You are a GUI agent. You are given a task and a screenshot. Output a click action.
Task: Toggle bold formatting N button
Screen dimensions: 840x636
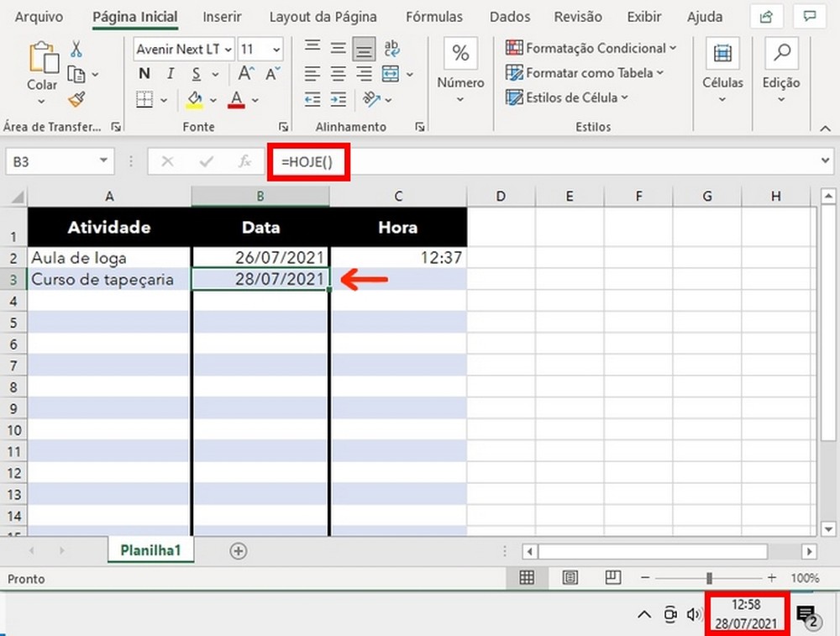[x=144, y=74]
